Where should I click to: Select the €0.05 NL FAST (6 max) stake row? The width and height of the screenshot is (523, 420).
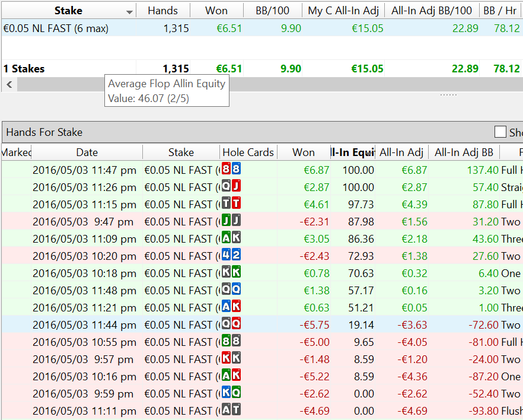[x=261, y=28]
